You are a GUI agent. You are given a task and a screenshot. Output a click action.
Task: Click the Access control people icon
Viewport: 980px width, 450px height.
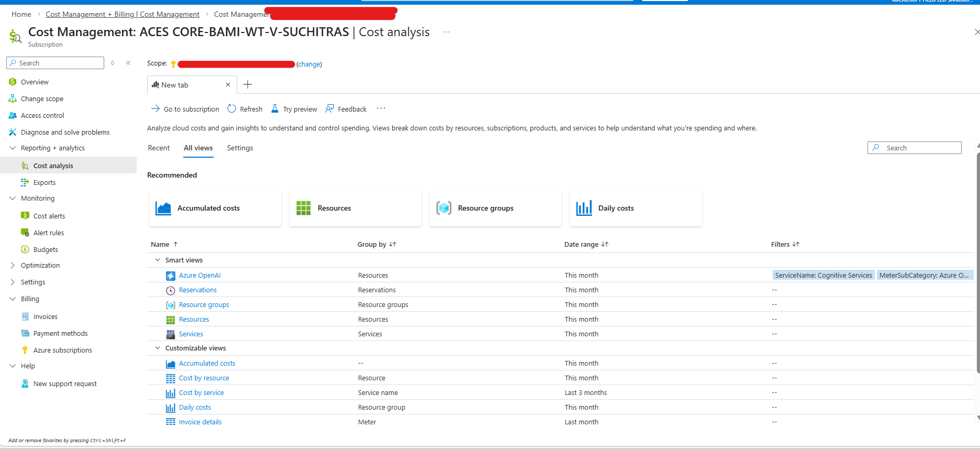pos(13,115)
